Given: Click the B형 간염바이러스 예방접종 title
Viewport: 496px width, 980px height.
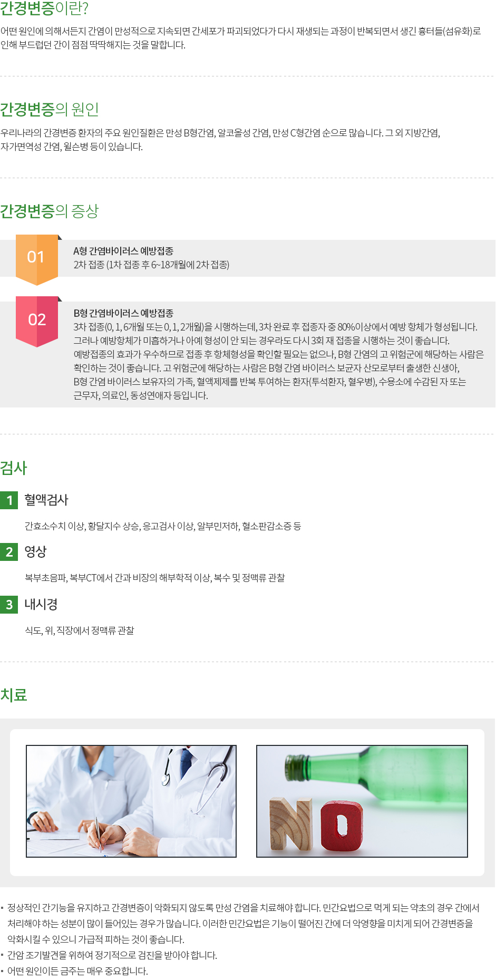Looking at the screenshot, I should click(123, 313).
